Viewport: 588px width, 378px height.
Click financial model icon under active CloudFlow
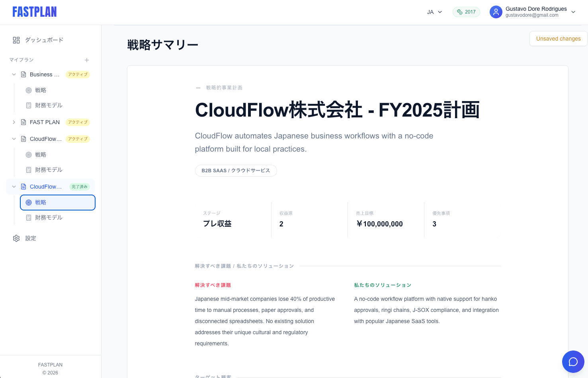click(29, 170)
